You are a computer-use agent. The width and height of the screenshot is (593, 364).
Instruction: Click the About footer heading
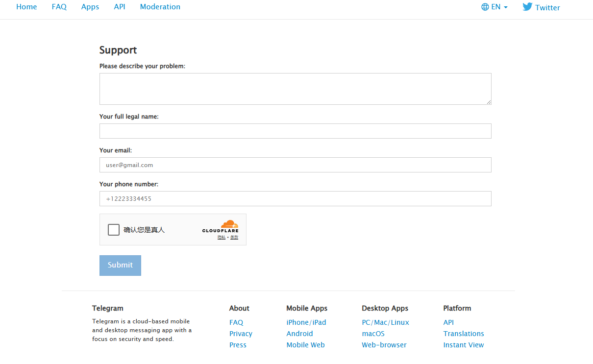239,308
